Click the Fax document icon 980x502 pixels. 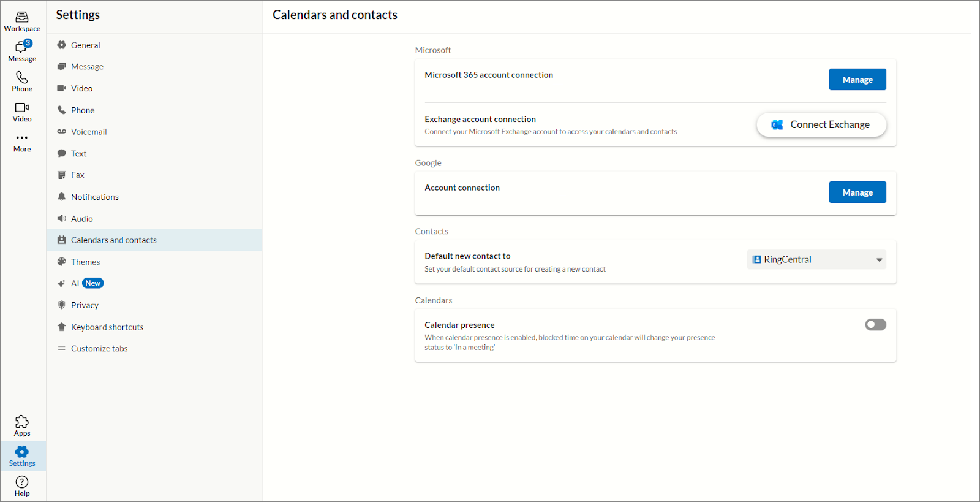61,175
